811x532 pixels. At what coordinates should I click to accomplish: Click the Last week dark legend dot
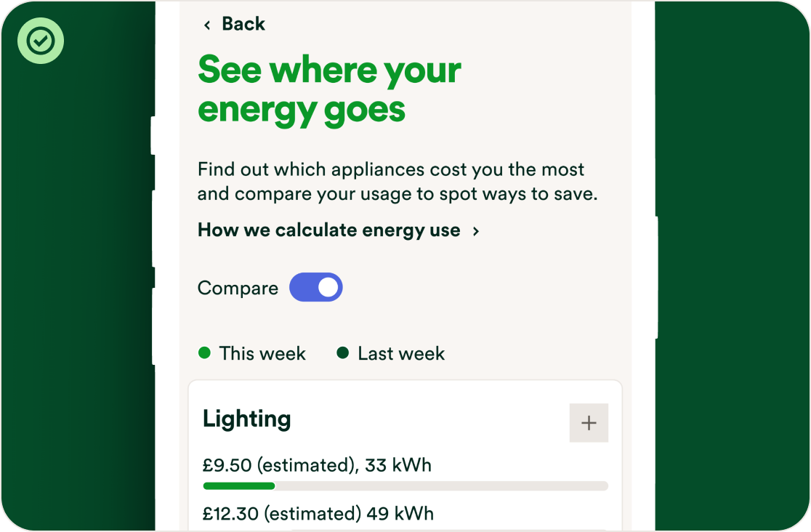(x=343, y=353)
